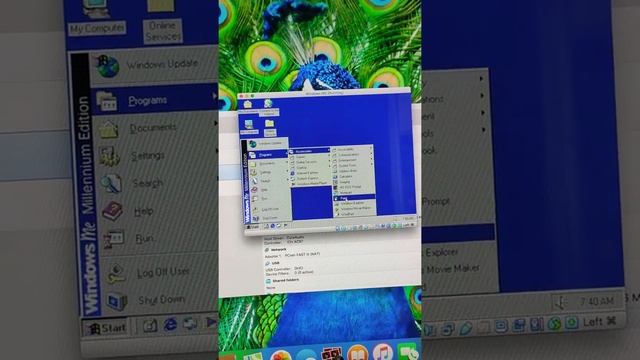
Task: Click Network section heading in VirtualBox details
Action: click(279, 249)
